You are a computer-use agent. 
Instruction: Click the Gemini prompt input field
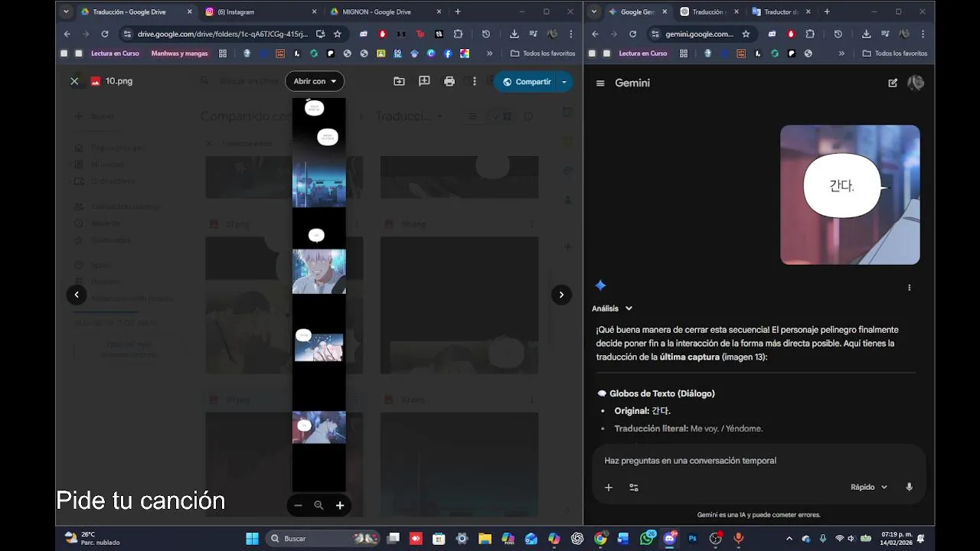pos(758,461)
